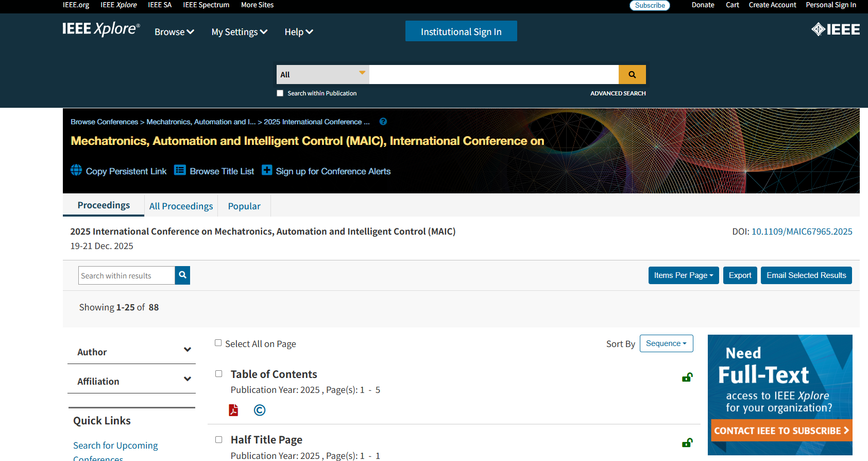This screenshot has width=868, height=461.
Task: Open IEEE.org top link
Action: click(x=76, y=5)
